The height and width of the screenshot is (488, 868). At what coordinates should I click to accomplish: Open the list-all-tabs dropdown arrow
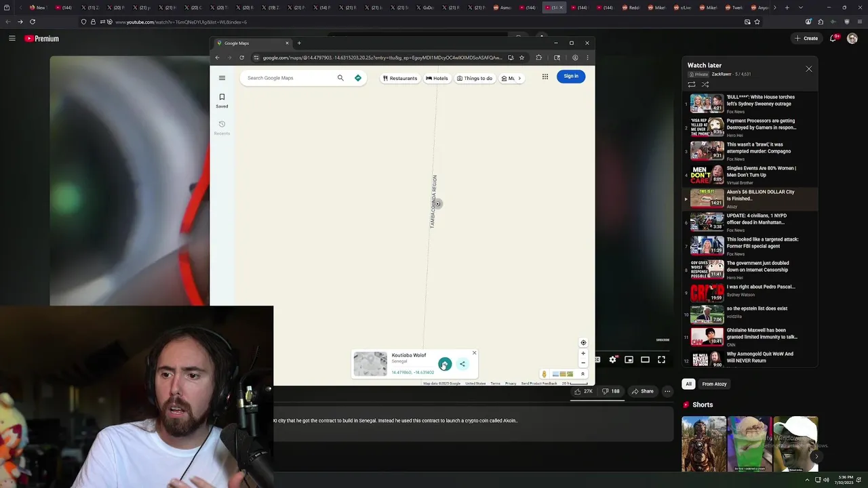coord(801,7)
